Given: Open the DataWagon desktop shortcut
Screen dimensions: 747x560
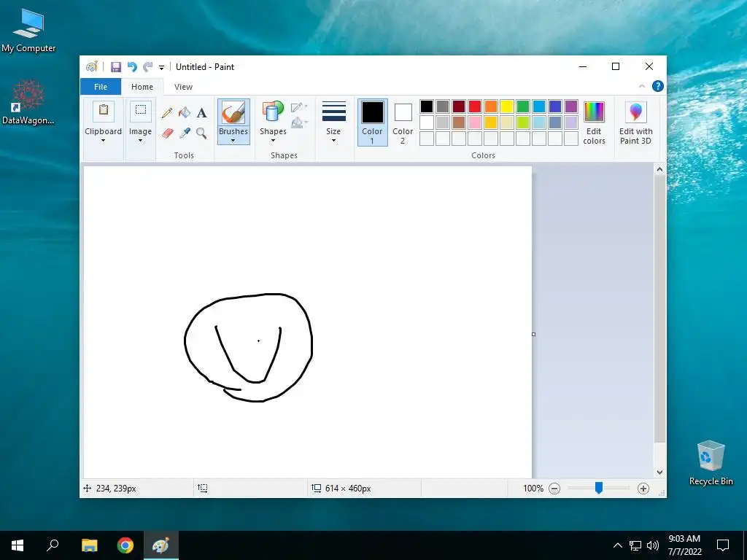Looking at the screenshot, I should tap(28, 102).
